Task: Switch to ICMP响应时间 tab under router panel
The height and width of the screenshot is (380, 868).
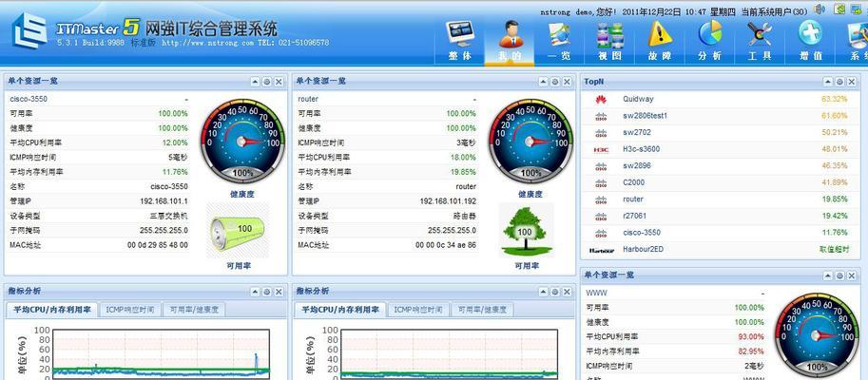Action: click(x=418, y=310)
